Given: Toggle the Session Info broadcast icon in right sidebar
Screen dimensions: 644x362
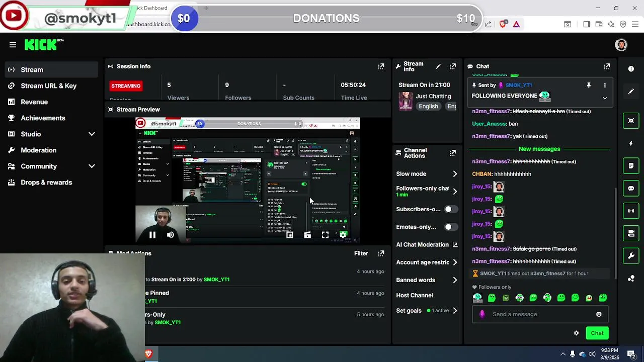Looking at the screenshot, I should (631, 211).
